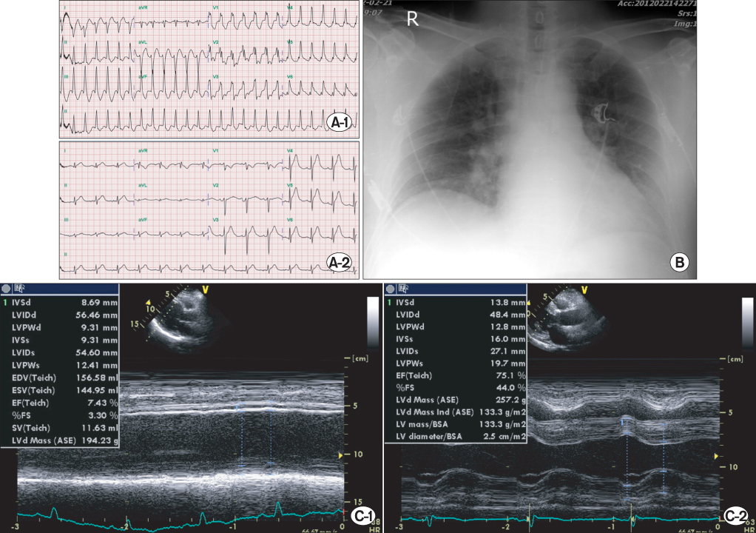Image resolution: width=756 pixels, height=533 pixels.
Task: Click the grayscale bar in the C-2 echo
Action: pos(747,320)
